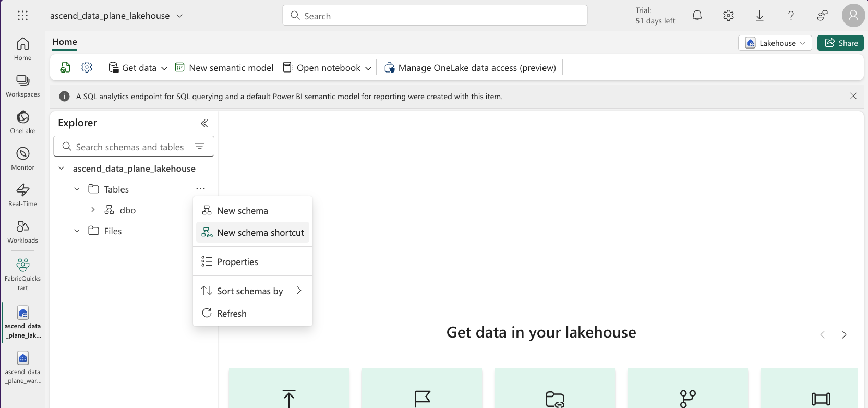Click the upload arrow card icon

coord(289,399)
